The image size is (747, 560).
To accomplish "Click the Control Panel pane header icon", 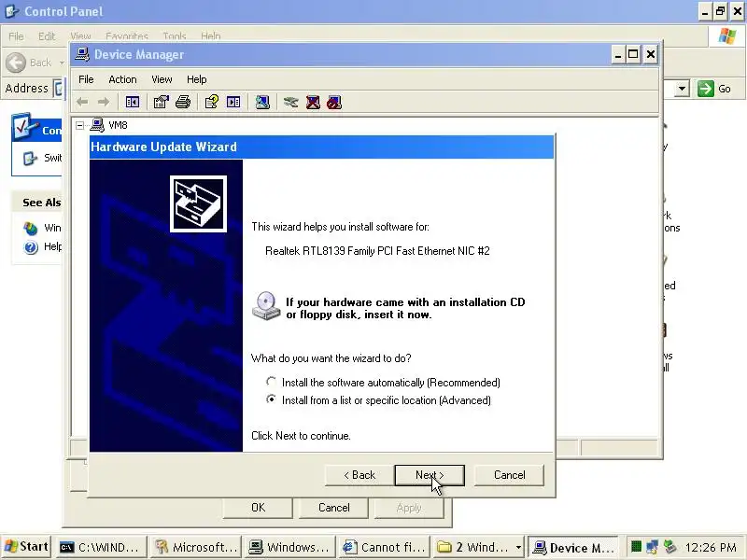I will pos(25,127).
